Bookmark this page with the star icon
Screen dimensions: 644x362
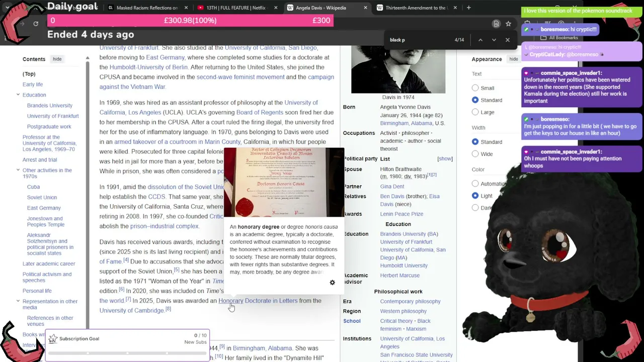click(x=508, y=24)
